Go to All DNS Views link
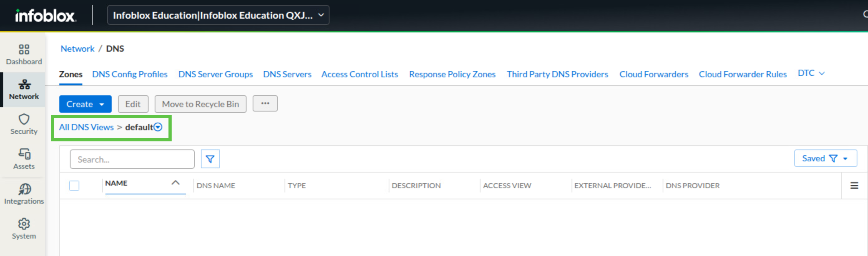Image resolution: width=868 pixels, height=256 pixels. tap(86, 127)
